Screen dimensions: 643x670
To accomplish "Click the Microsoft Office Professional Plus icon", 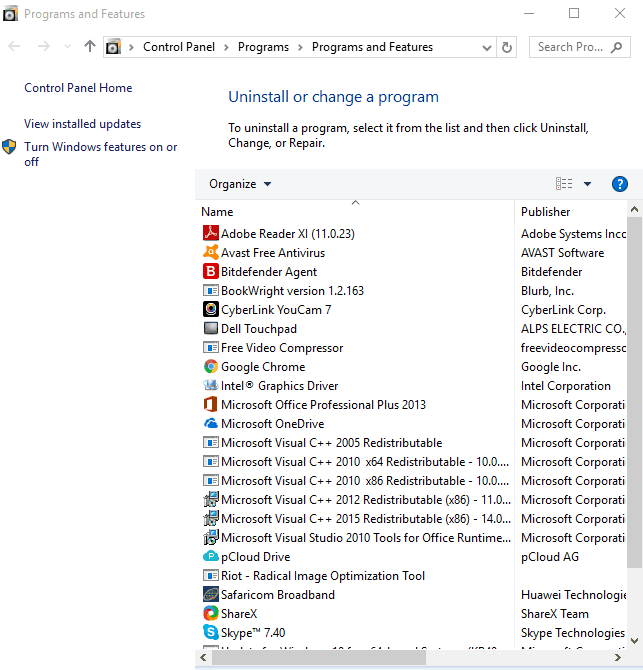I will coord(211,405).
